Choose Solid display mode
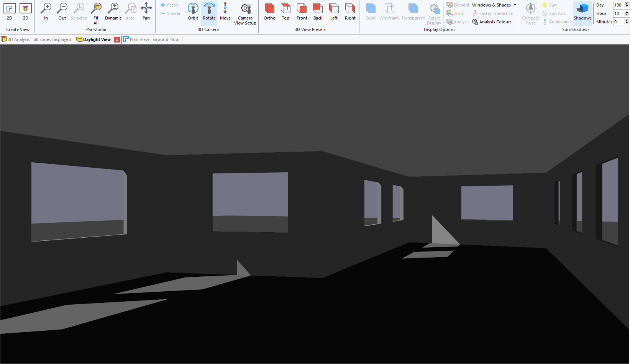This screenshot has width=630, height=364. 371,11
